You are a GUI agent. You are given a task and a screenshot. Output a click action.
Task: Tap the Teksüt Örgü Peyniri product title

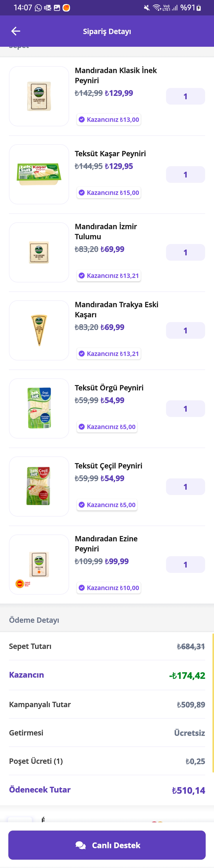point(109,387)
